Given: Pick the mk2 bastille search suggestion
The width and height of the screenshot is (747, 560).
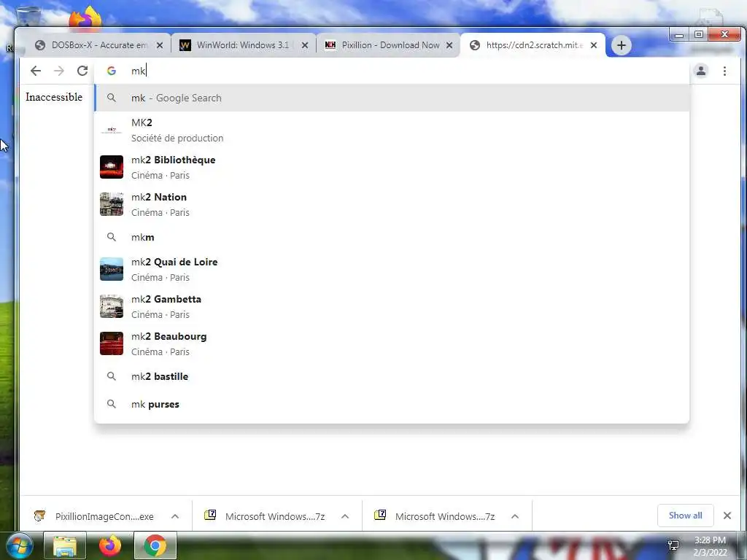Looking at the screenshot, I should click(x=392, y=376).
